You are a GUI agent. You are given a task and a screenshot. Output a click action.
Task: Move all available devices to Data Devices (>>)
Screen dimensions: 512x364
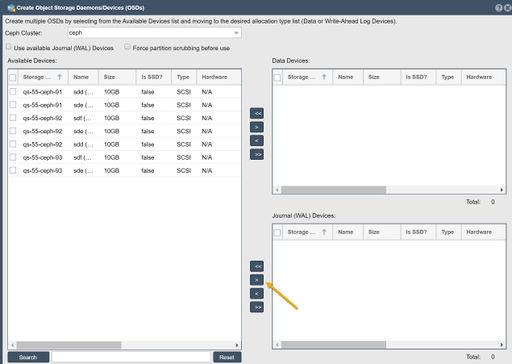point(257,154)
